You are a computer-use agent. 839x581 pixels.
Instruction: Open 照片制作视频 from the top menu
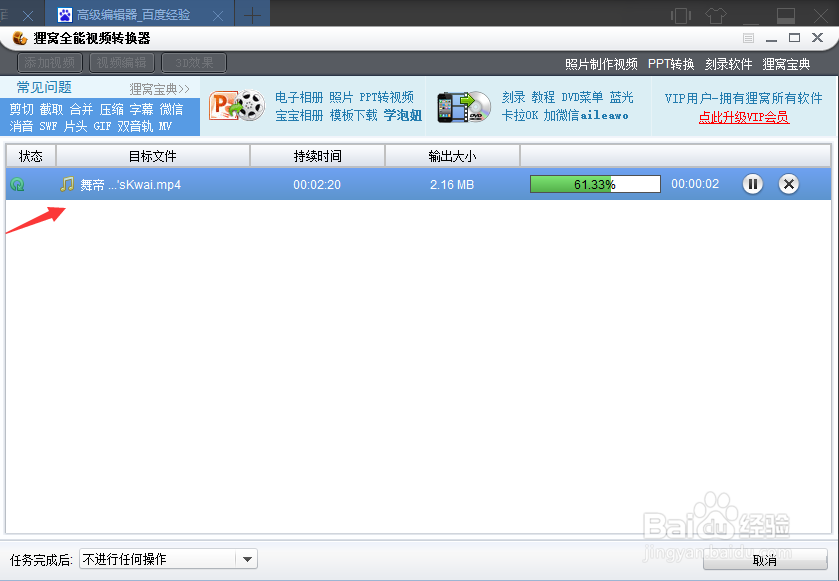coord(601,64)
